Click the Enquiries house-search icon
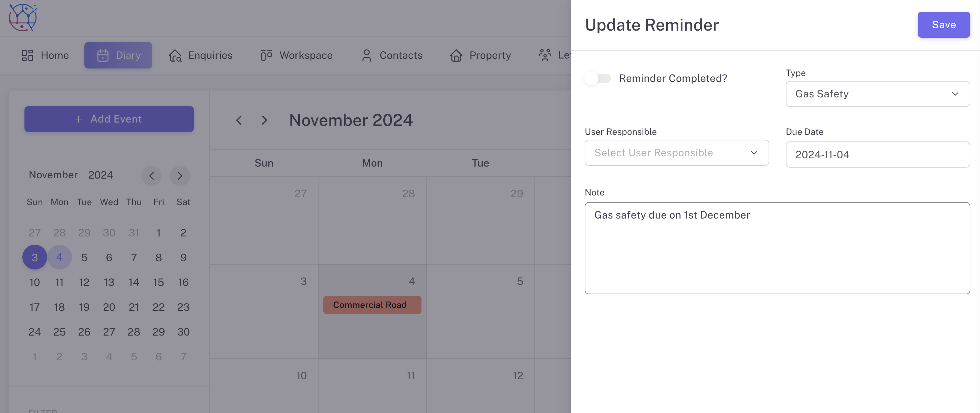The image size is (980, 413). 175,55
